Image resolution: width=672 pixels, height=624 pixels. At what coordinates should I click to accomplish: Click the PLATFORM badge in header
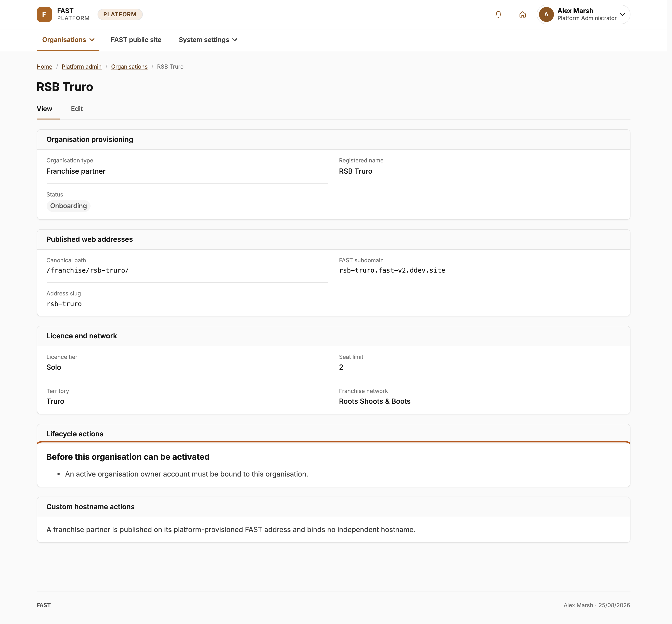pyautogui.click(x=120, y=14)
